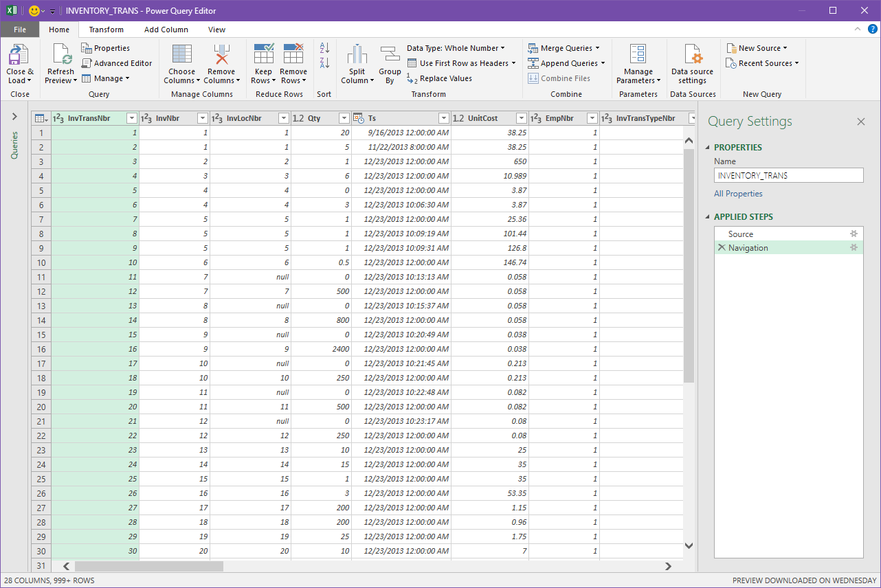This screenshot has height=588, width=881.
Task: Click Replace Values button
Action: 440,78
